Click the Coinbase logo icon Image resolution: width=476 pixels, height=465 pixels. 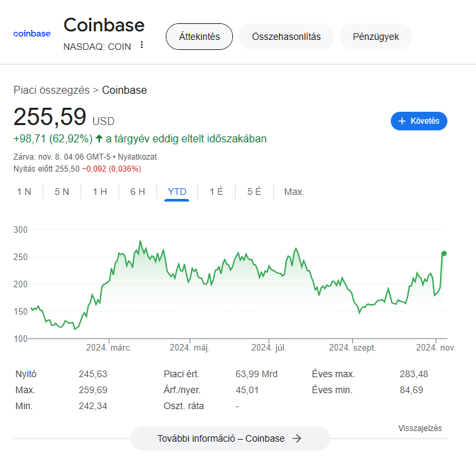(x=32, y=34)
